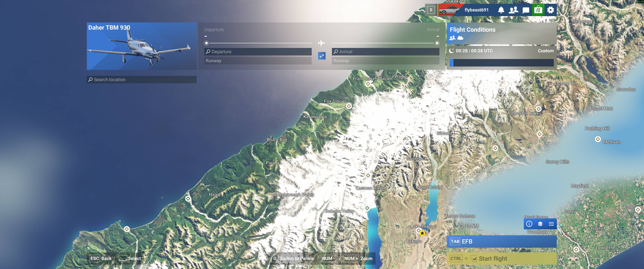Swap the departure and arrival airports
Viewport: 644px width, 269px height.
coord(321,56)
